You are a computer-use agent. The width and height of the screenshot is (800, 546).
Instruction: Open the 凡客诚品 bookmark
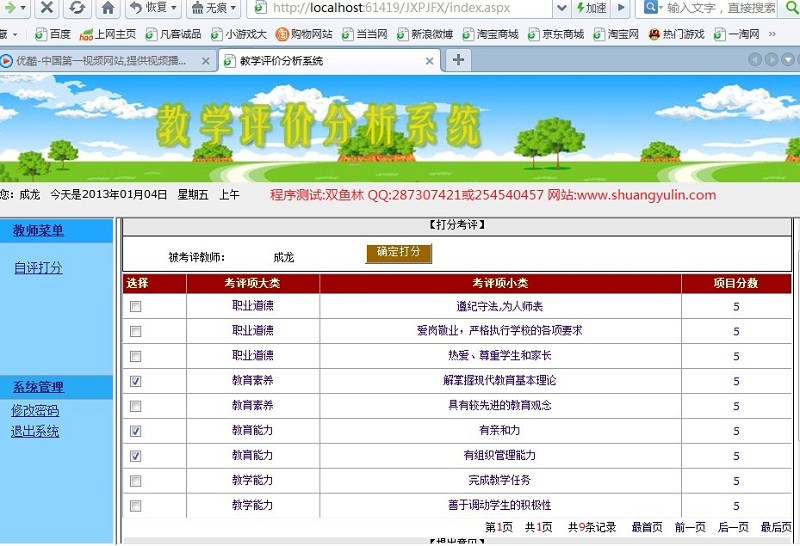173,34
